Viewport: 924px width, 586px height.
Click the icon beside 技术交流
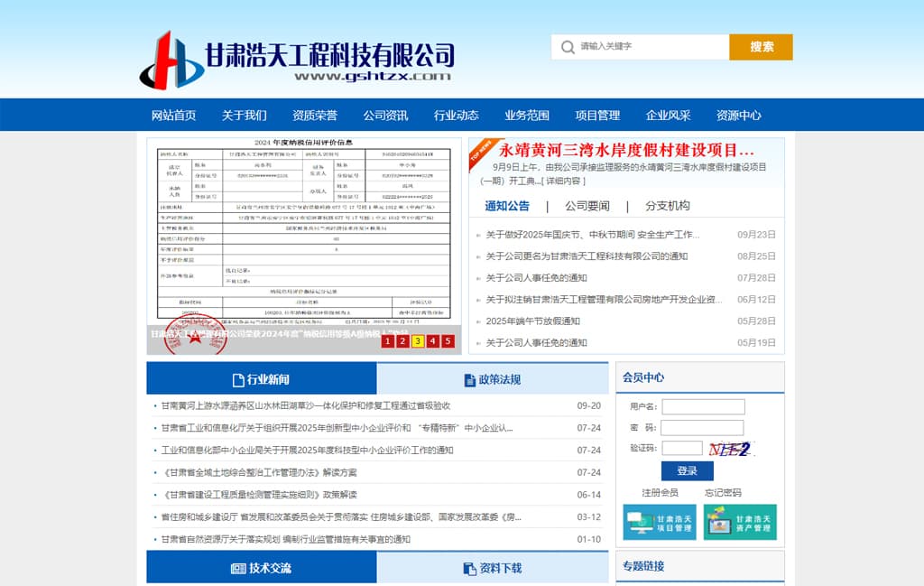[x=238, y=568]
